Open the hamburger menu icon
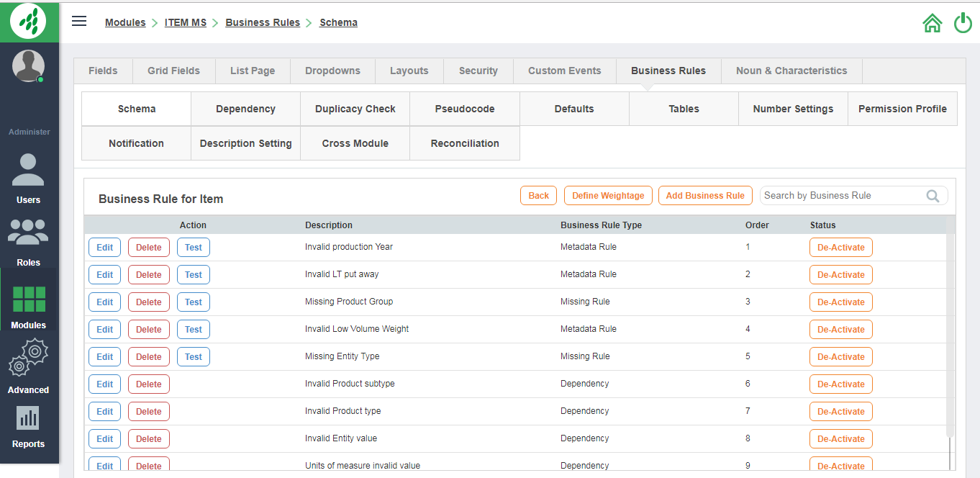 coord(79,22)
